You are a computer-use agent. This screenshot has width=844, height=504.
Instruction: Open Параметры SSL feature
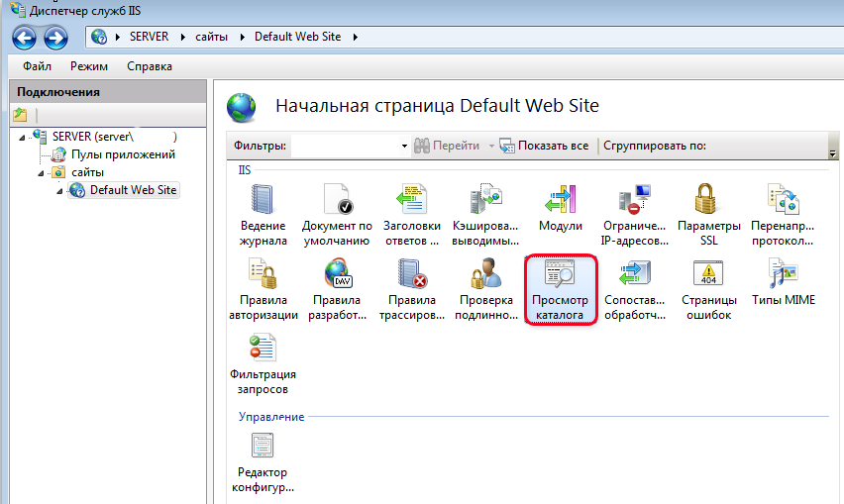(x=709, y=215)
